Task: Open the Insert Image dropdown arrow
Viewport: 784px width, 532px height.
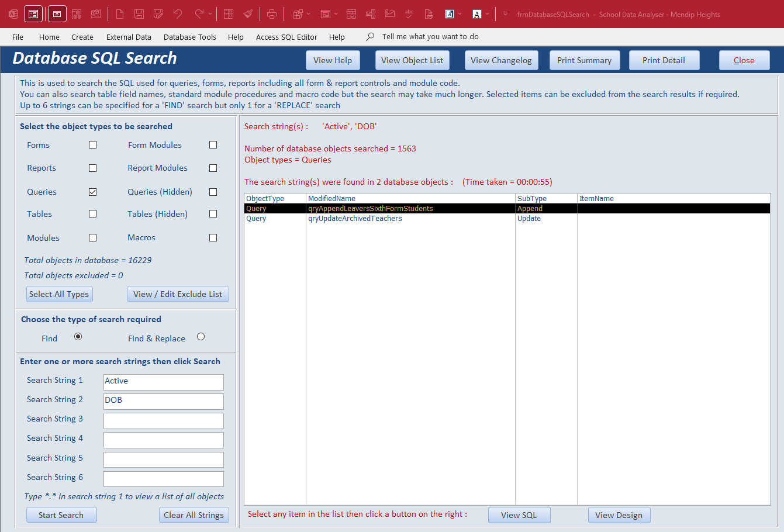Action: (336, 14)
